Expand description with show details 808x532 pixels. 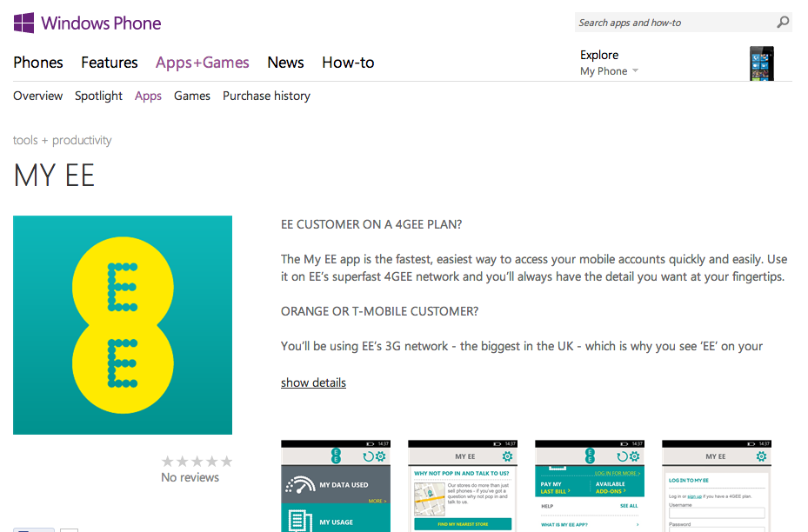(x=313, y=382)
